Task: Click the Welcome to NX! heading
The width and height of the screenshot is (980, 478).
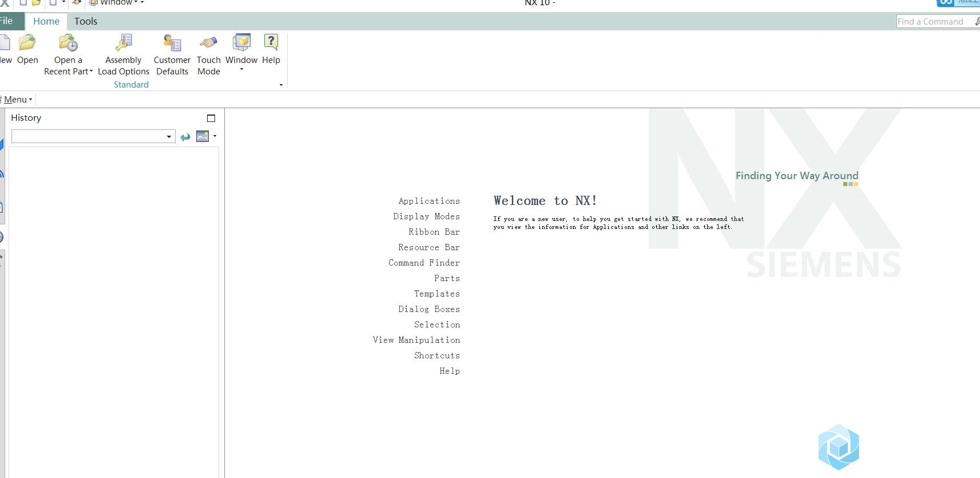Action: (x=545, y=201)
